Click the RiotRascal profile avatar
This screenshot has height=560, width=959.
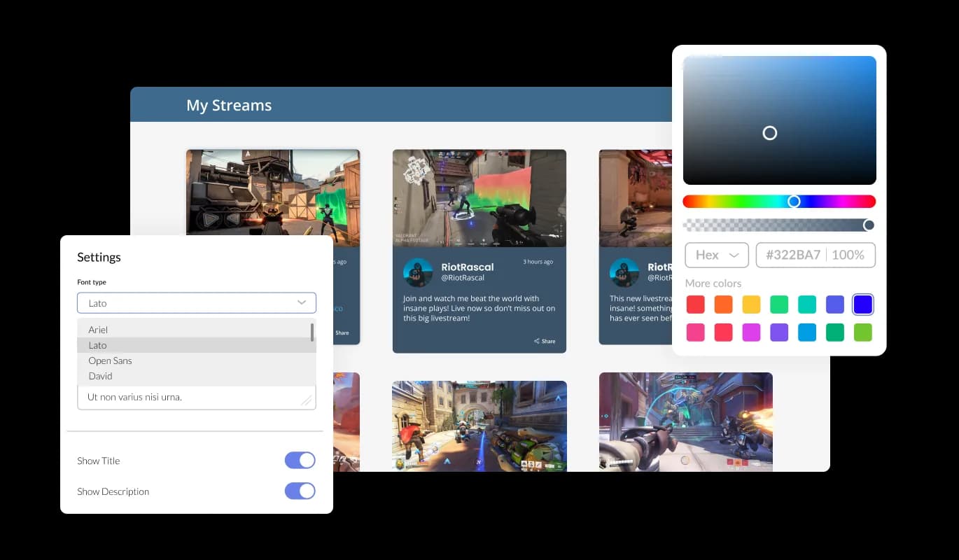point(418,272)
